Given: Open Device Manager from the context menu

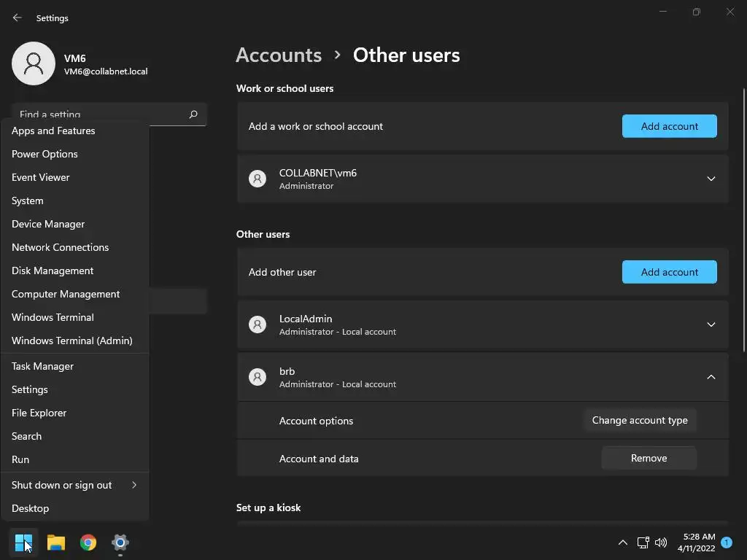Looking at the screenshot, I should pos(48,224).
